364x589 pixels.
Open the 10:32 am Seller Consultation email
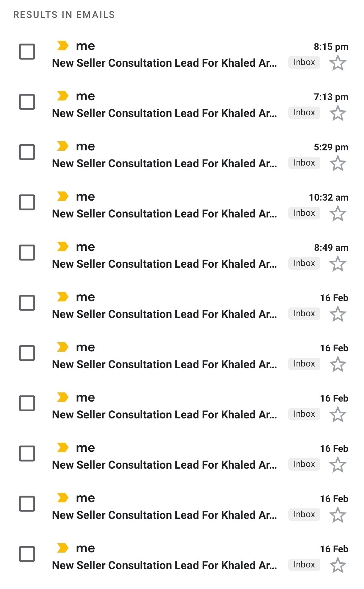tap(164, 214)
